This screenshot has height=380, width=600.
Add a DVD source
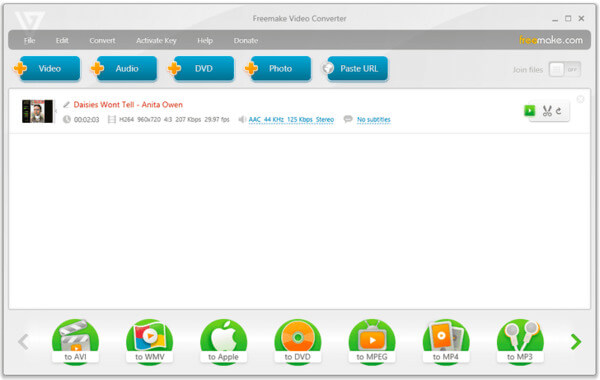point(201,68)
